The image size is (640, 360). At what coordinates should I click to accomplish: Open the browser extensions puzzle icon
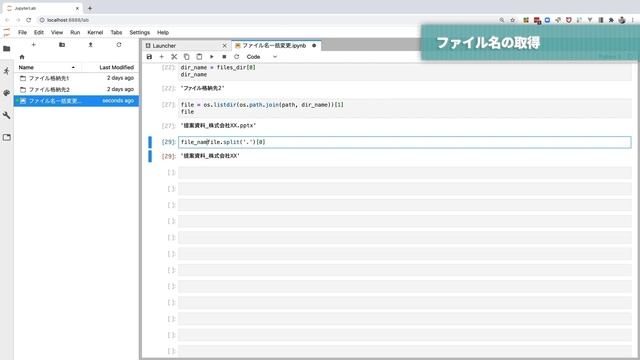click(x=611, y=20)
